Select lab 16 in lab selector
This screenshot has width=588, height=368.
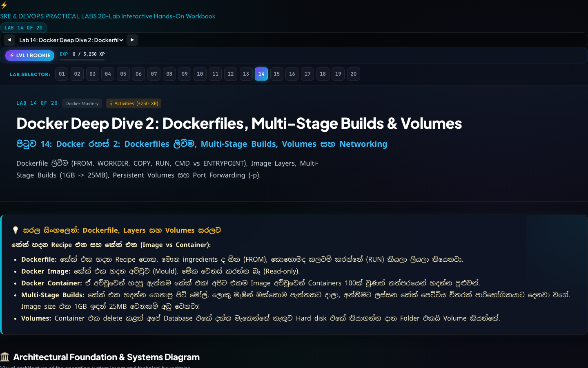coord(292,74)
